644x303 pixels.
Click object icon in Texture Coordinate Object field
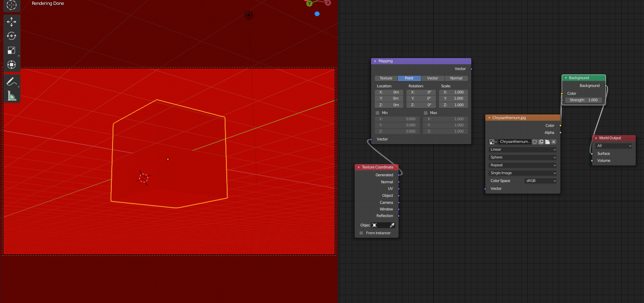point(374,225)
